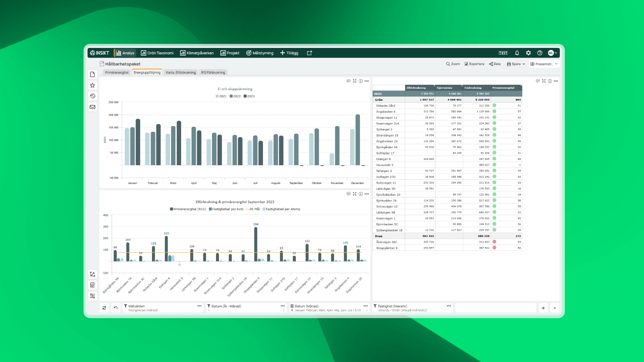Maximize the El och eluppvärmning chart
The height and width of the screenshot is (362, 644).
[355, 81]
